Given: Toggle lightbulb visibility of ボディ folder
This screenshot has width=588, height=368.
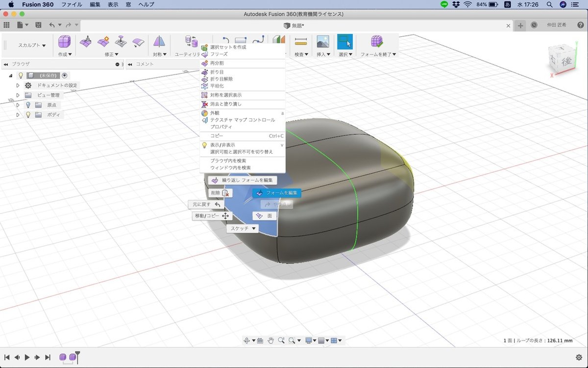Looking at the screenshot, I should pos(28,115).
